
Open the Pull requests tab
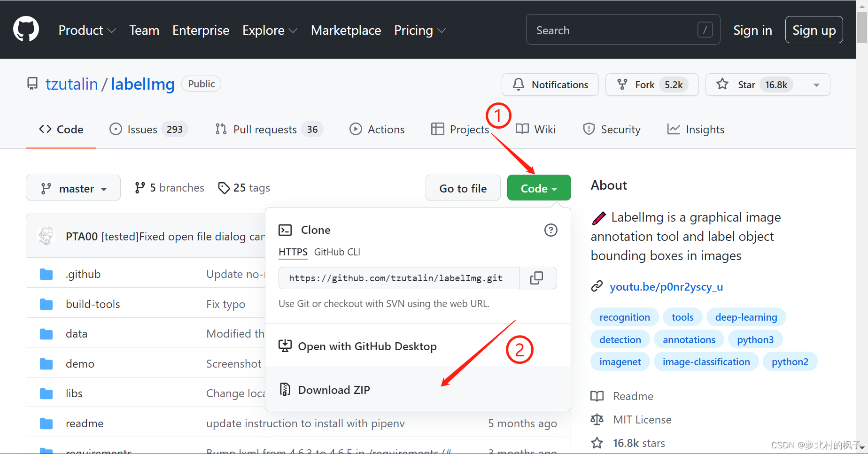269,130
